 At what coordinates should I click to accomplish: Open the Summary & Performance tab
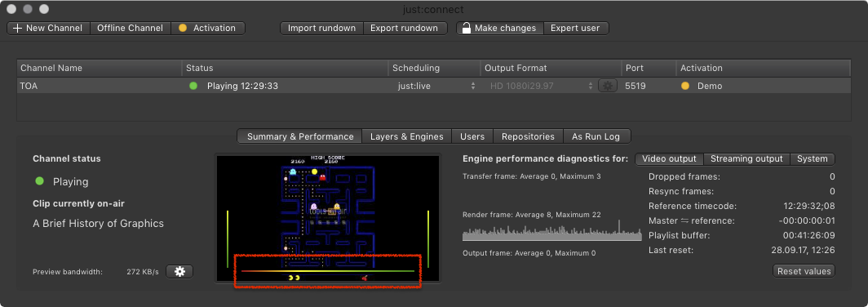pyautogui.click(x=300, y=136)
